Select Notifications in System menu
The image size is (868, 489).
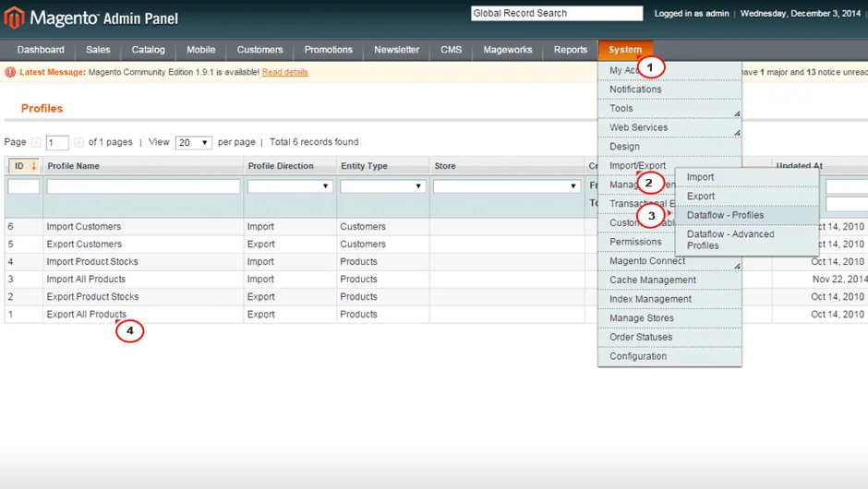point(669,89)
